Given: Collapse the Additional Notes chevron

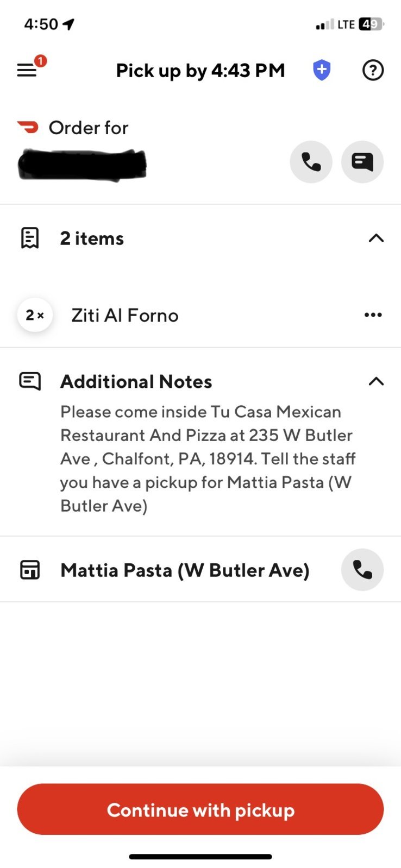Looking at the screenshot, I should click(376, 381).
